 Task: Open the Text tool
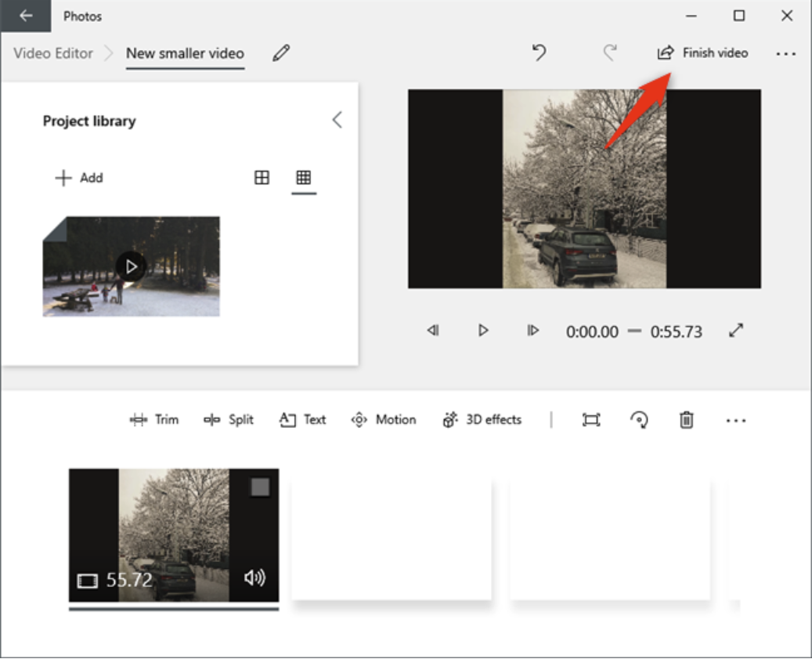tap(302, 419)
